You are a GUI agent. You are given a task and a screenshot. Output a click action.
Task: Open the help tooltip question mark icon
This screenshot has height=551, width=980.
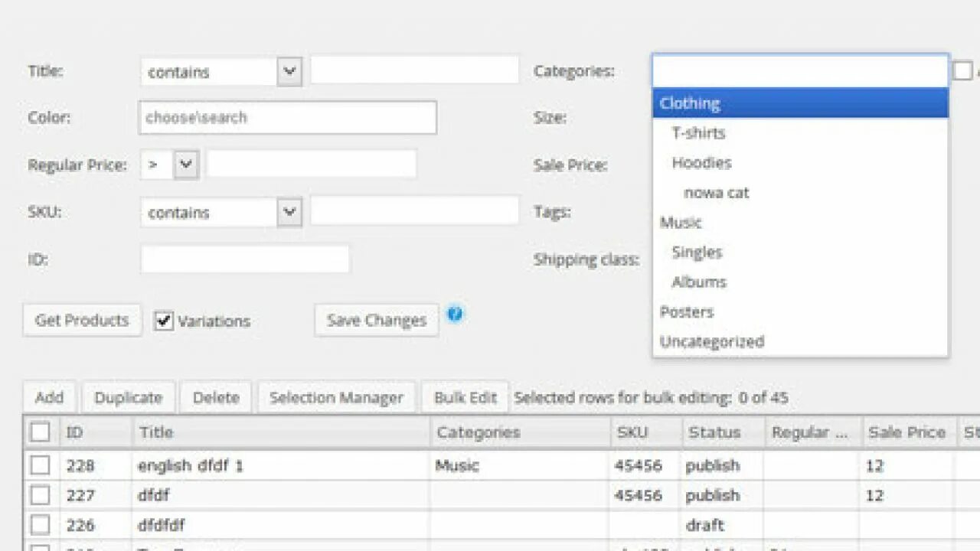pos(456,314)
